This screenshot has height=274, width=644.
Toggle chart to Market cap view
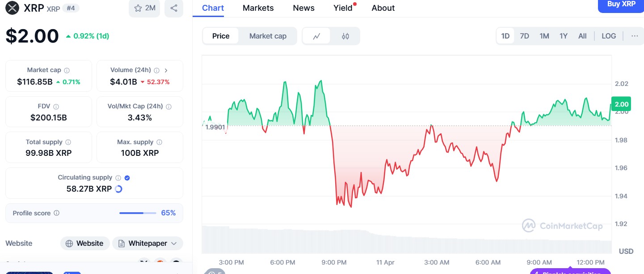click(268, 36)
